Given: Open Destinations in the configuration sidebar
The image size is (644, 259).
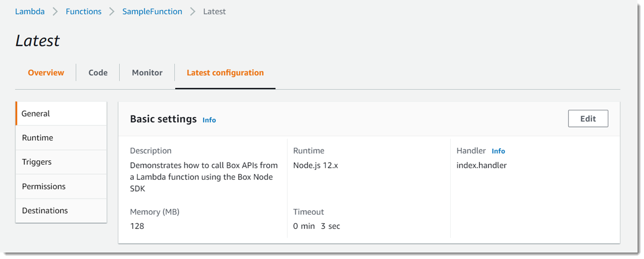Looking at the screenshot, I should click(61, 211).
